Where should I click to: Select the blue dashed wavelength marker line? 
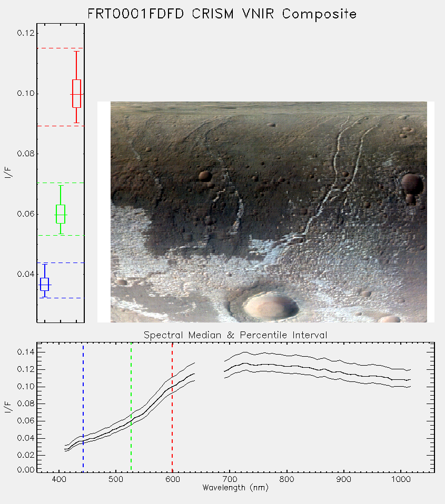83,408
